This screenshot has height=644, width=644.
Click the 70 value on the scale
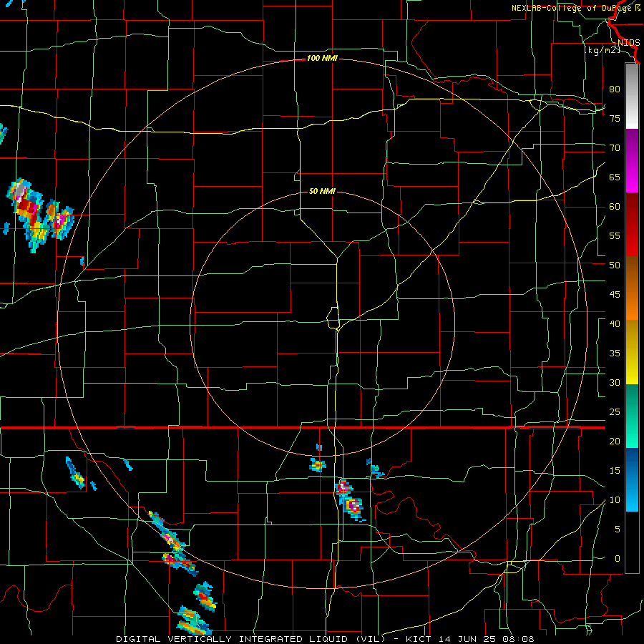(615, 148)
